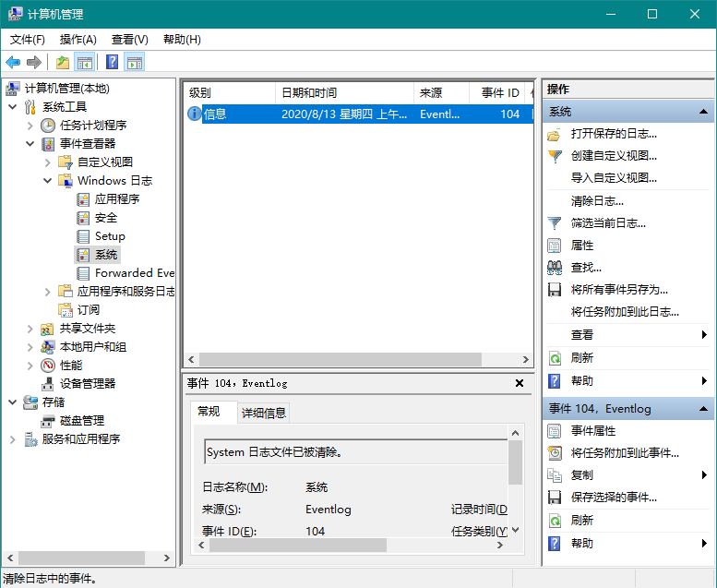The width and height of the screenshot is (717, 588).
Task: Collapse the 事件 104, Eventlog actions section
Action: click(x=704, y=409)
